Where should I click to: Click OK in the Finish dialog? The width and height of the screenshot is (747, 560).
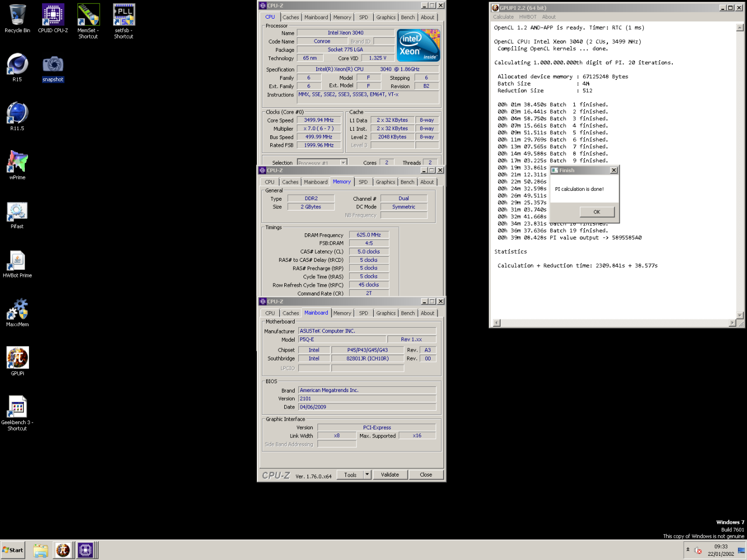pyautogui.click(x=597, y=212)
